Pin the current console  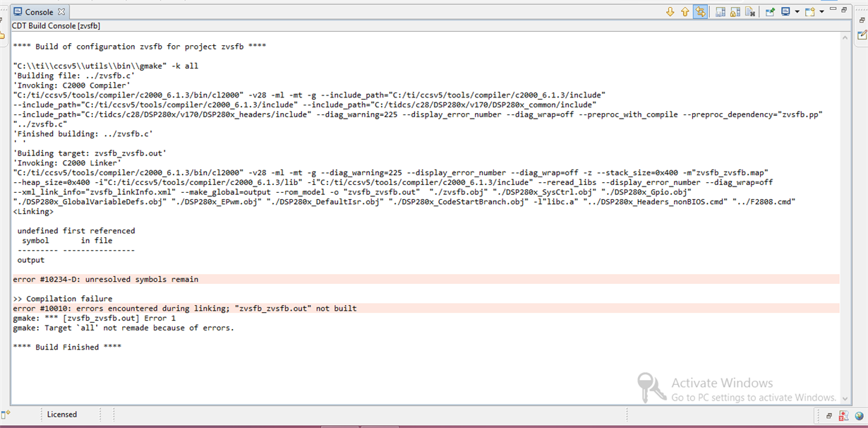pos(770,12)
